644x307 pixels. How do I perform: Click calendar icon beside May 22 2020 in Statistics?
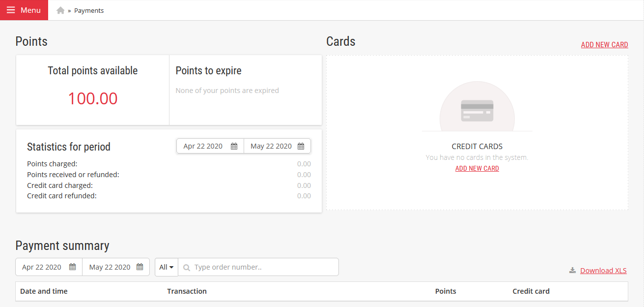click(301, 146)
